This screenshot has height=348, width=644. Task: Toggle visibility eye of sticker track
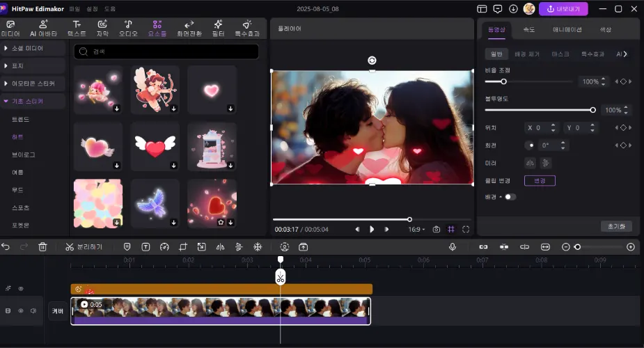20,289
